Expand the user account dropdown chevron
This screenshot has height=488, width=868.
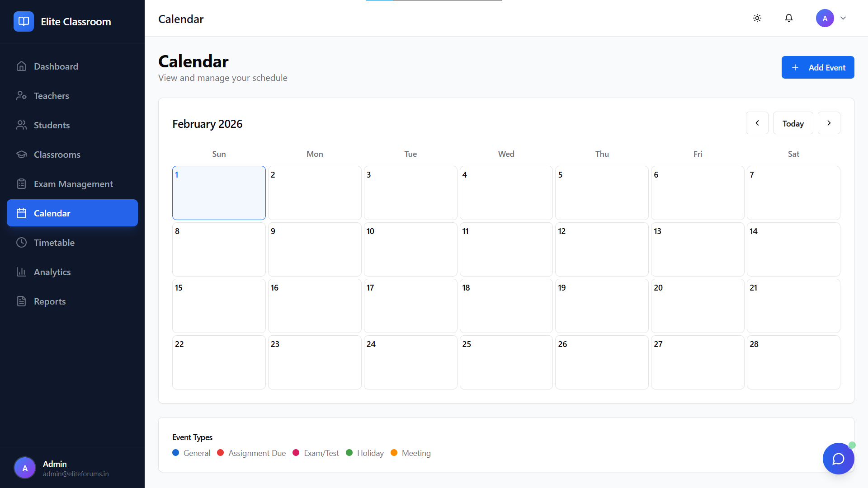(843, 18)
